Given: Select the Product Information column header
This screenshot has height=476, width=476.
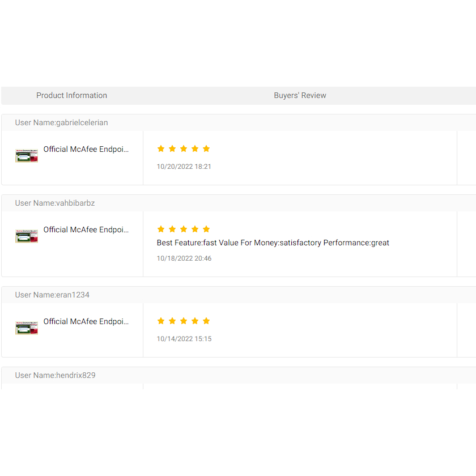Looking at the screenshot, I should 71,95.
